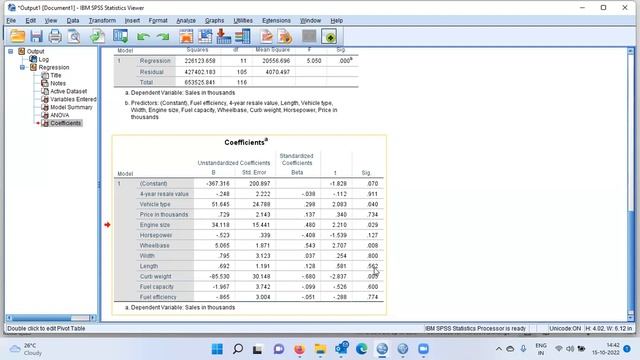Image resolution: width=640 pixels, height=360 pixels.
Task: Open the Variables info icon
Action: [x=242, y=36]
